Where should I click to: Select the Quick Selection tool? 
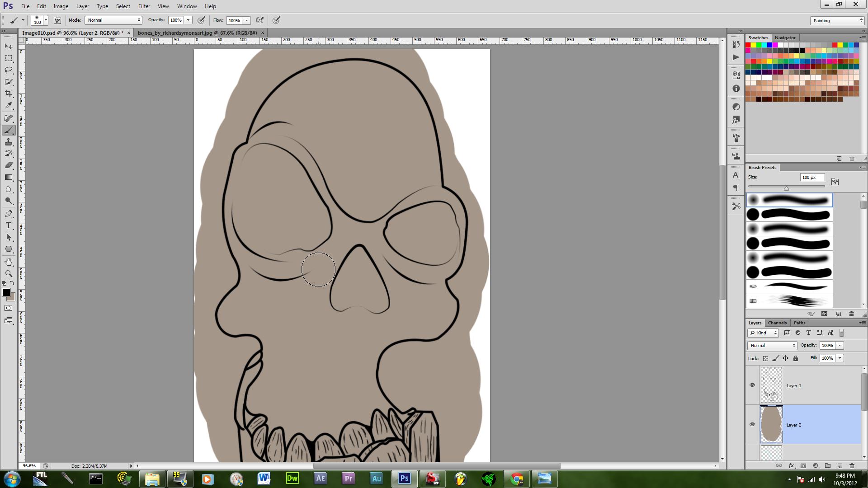tap(9, 82)
